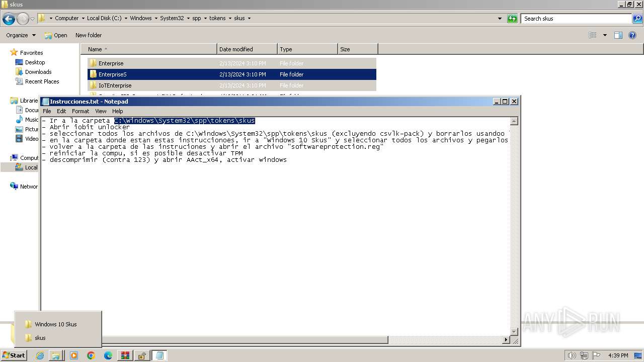The height and width of the screenshot is (362, 644).
Task: Open Recent Places in Favorites
Action: pos(42,81)
